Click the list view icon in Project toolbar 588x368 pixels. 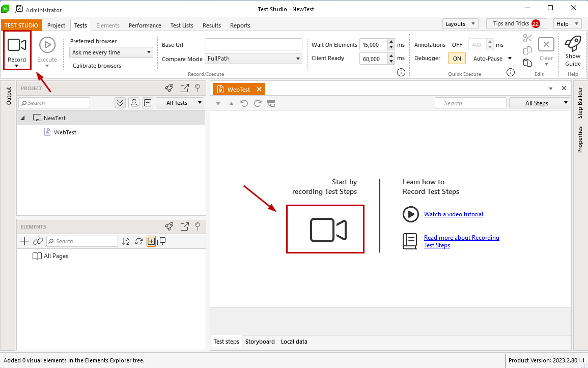click(x=148, y=103)
